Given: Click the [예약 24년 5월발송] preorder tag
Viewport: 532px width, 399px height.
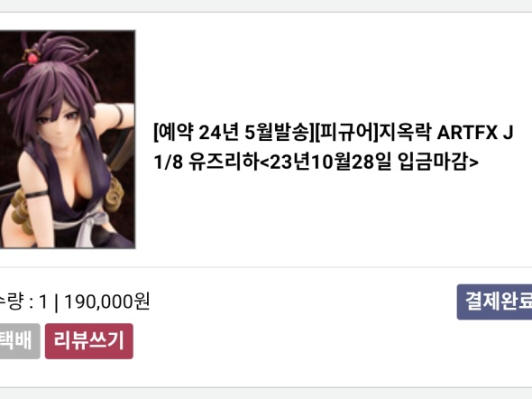Looking at the screenshot, I should pos(234,133).
